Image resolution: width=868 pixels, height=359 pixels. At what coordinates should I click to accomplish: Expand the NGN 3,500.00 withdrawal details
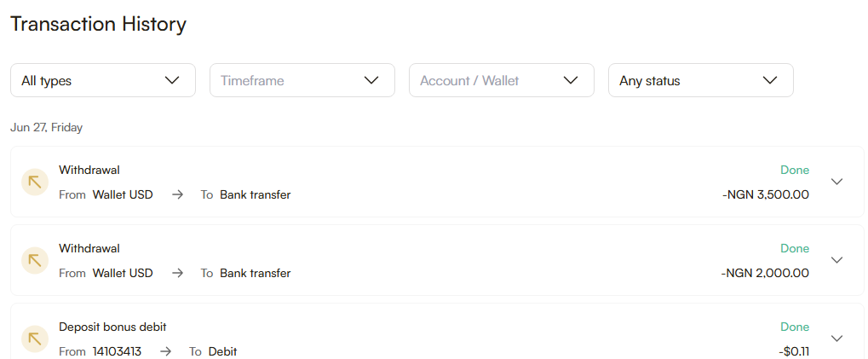(x=836, y=182)
